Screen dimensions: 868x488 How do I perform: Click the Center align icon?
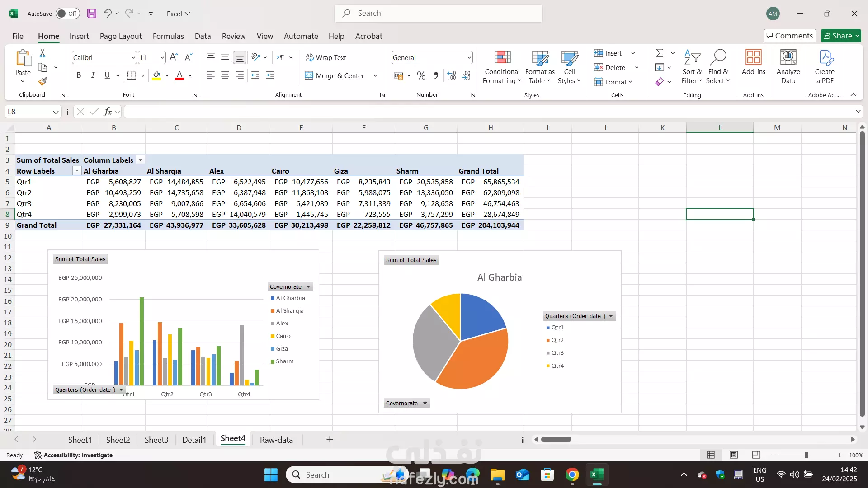pos(225,75)
